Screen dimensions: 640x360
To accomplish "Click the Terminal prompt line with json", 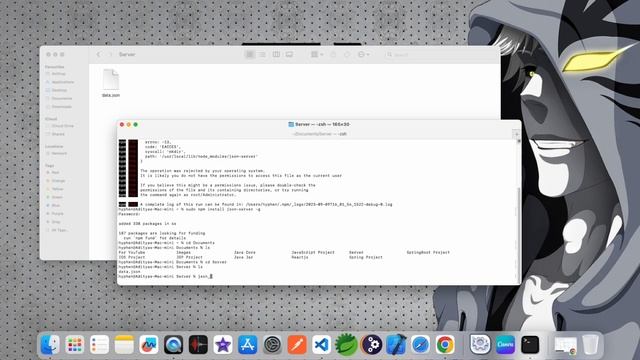I will coord(165,276).
